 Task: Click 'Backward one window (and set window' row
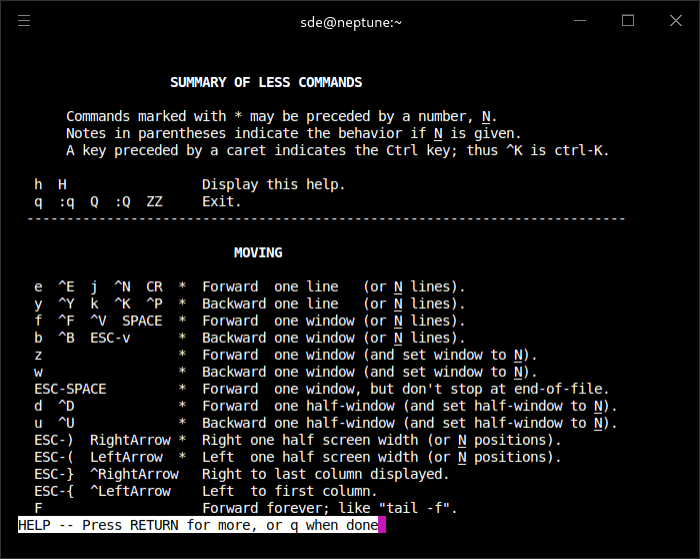(286, 372)
